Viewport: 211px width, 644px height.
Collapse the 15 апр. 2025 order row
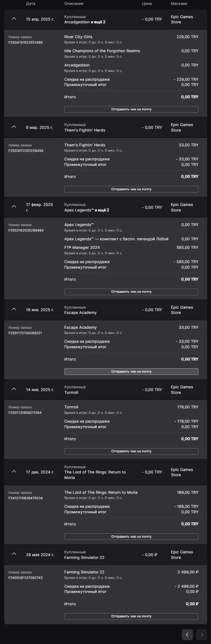click(x=14, y=19)
